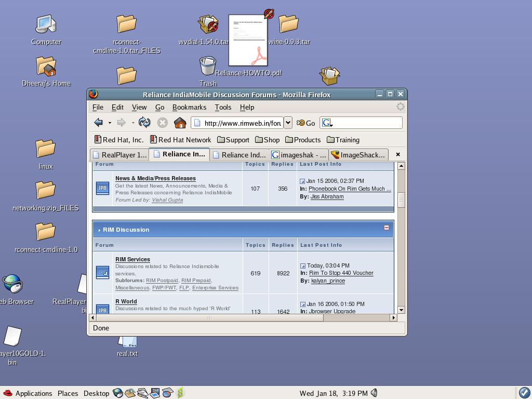This screenshot has width=532, height=399.
Task: Open the RIM Services forum
Action: point(132,259)
